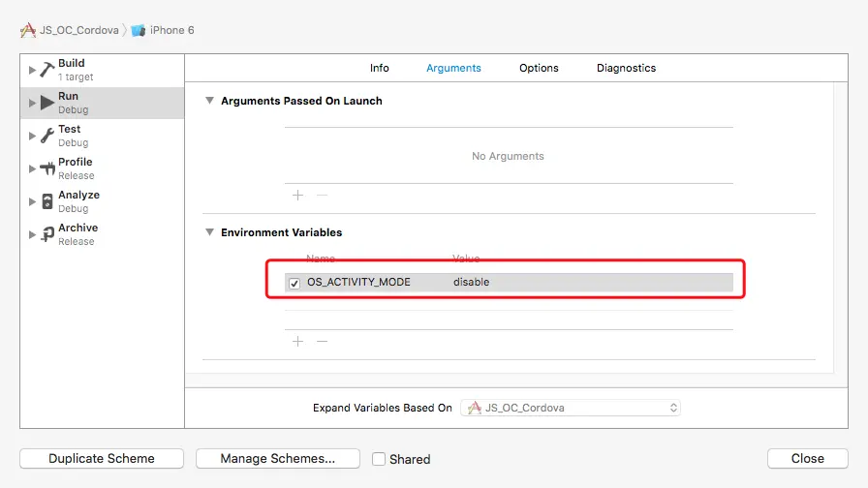Click the Profile instrument icon
868x488 pixels.
(47, 168)
